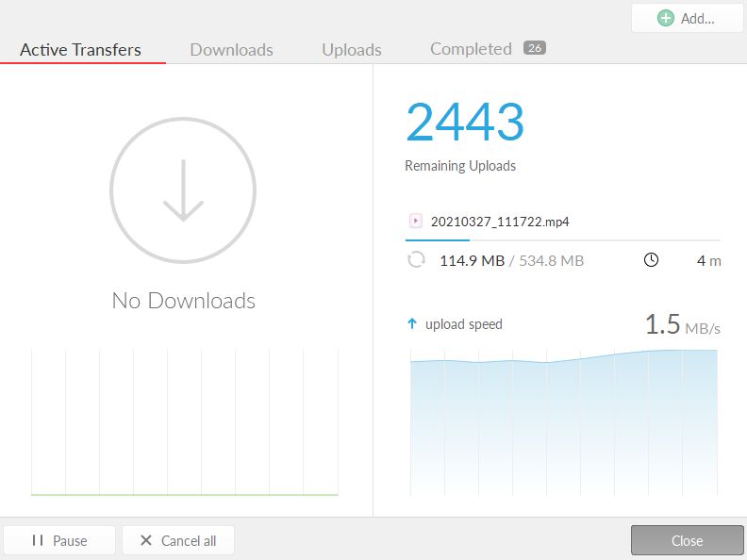Click the 26 badge on Completed
This screenshot has height=560, width=747.
point(535,48)
